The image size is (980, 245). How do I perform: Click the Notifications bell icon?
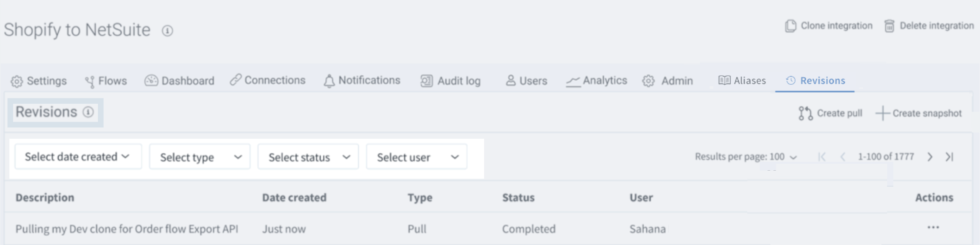329,81
